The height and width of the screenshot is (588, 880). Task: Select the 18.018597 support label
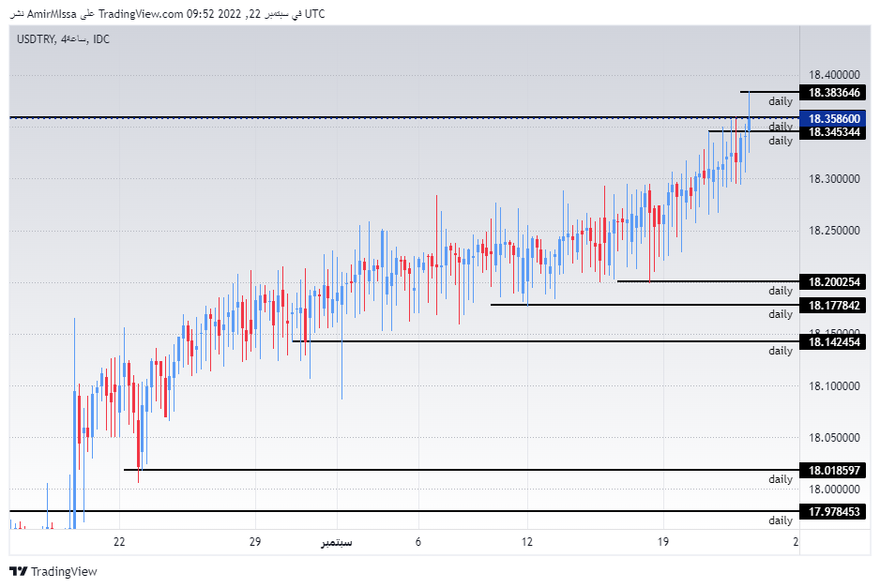click(x=834, y=471)
